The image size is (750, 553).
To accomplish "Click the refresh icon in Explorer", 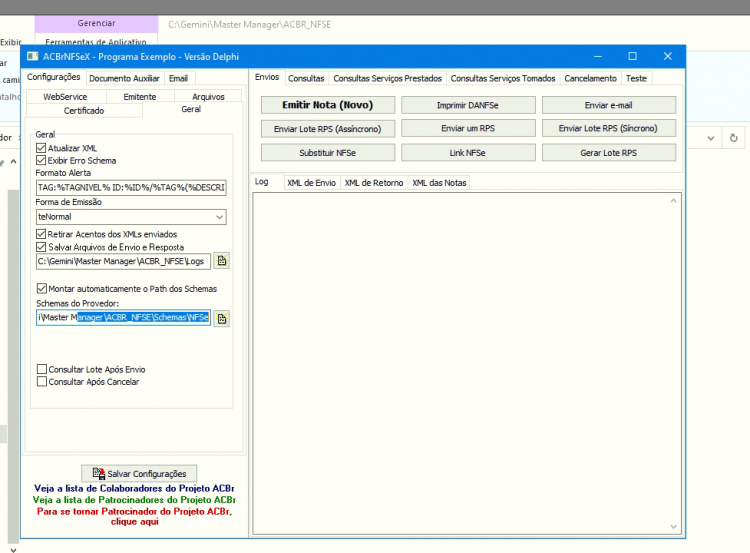I will point(733,138).
